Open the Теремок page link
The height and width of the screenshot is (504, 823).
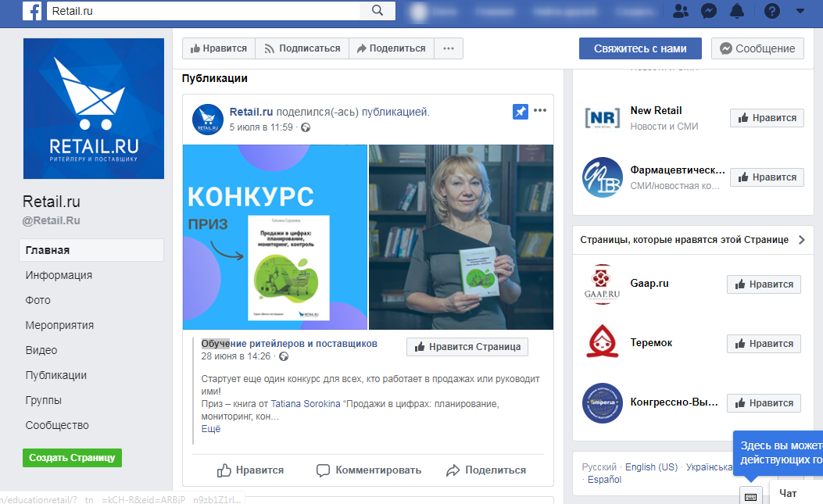[x=651, y=343]
